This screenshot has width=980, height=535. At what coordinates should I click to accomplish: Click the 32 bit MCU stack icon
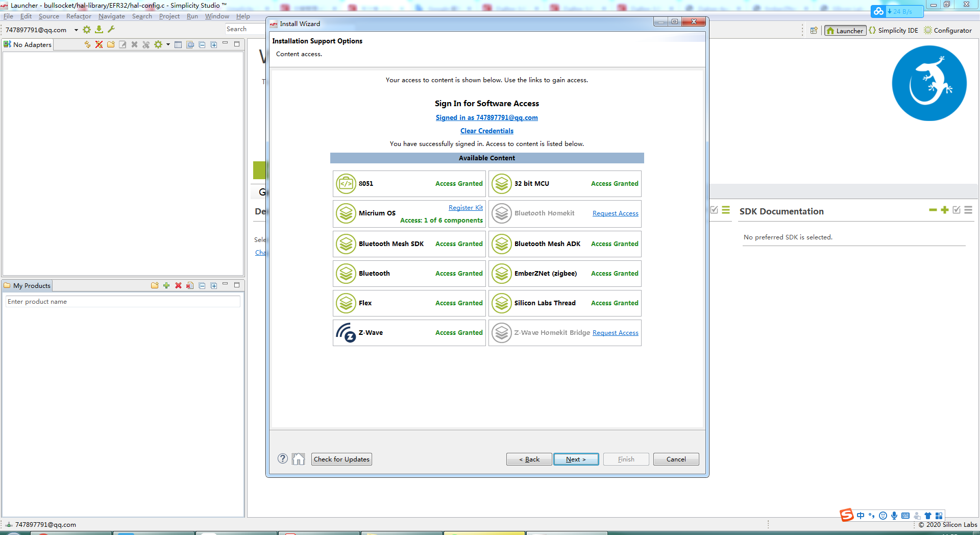pyautogui.click(x=502, y=184)
